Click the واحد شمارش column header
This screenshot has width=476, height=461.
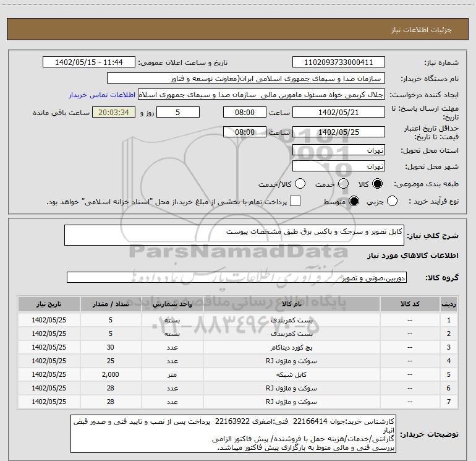coord(172,304)
